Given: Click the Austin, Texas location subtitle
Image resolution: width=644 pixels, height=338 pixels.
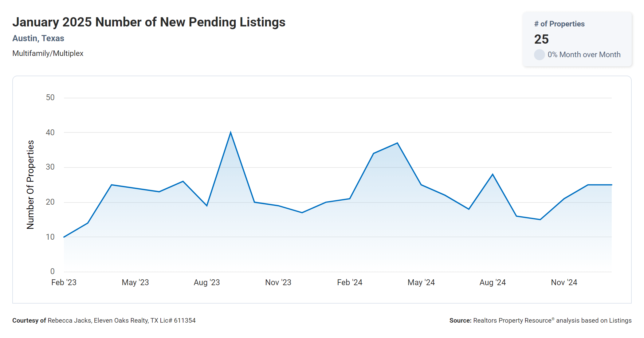Looking at the screenshot, I should (38, 38).
